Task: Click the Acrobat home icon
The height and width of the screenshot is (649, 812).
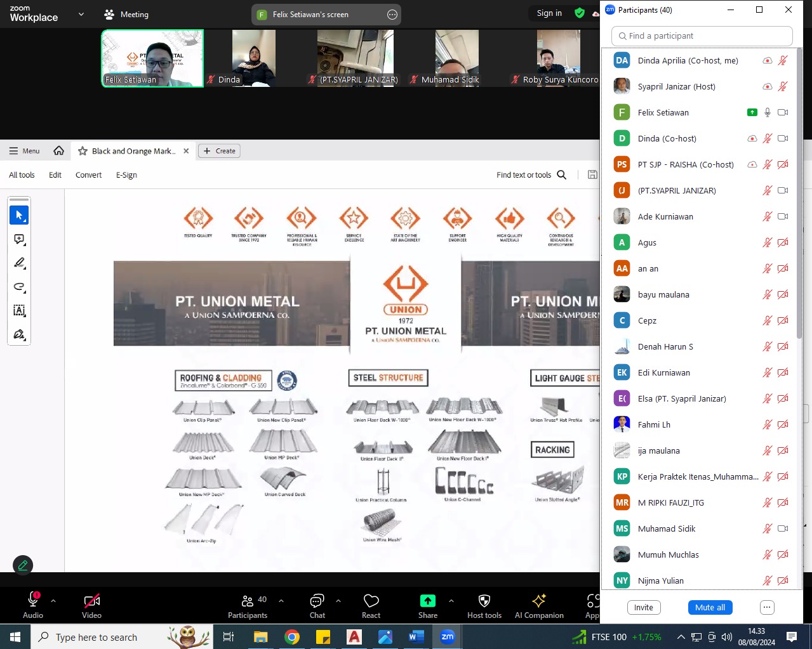Action: tap(59, 151)
